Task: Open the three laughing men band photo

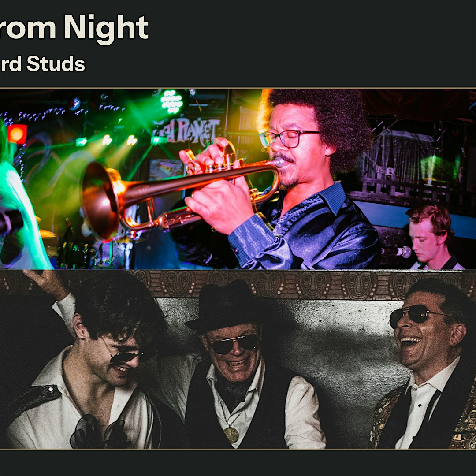Action: coord(238,360)
